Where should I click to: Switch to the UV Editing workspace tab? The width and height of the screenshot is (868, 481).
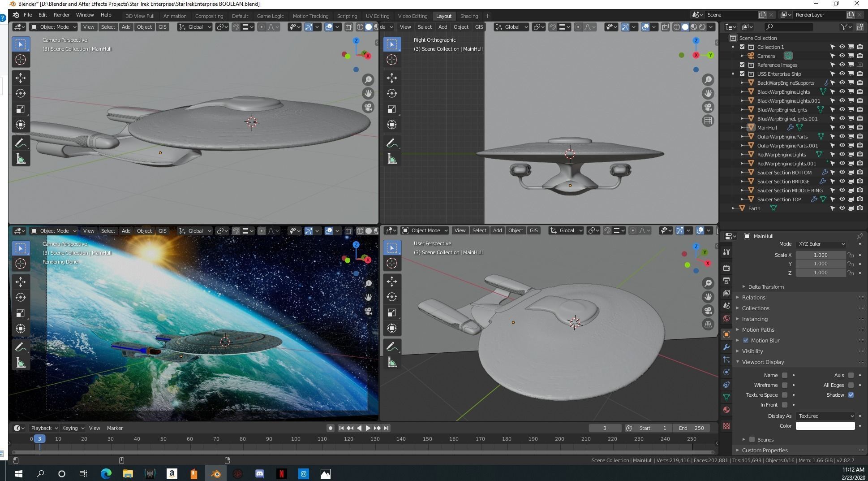pos(378,16)
